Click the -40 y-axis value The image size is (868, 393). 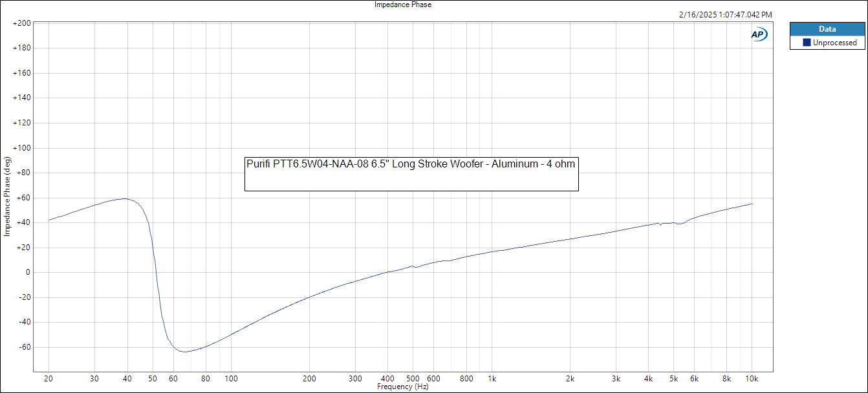23,322
